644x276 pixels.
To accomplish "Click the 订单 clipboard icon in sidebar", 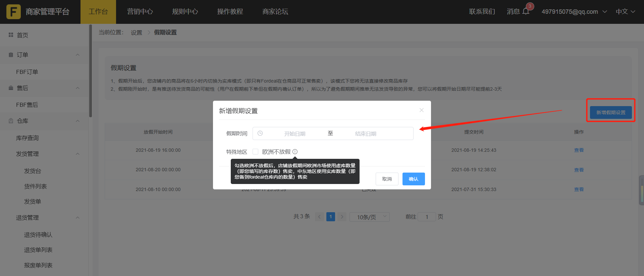I will pyautogui.click(x=11, y=55).
